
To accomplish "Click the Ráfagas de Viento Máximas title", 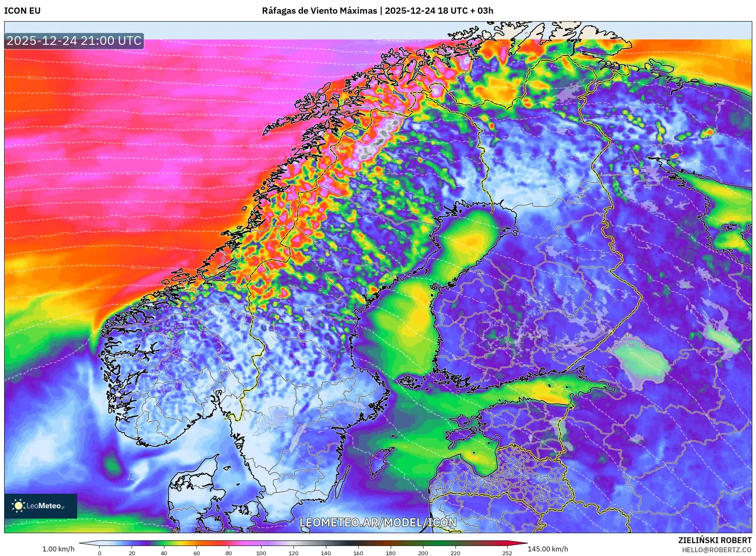I will click(x=319, y=11).
